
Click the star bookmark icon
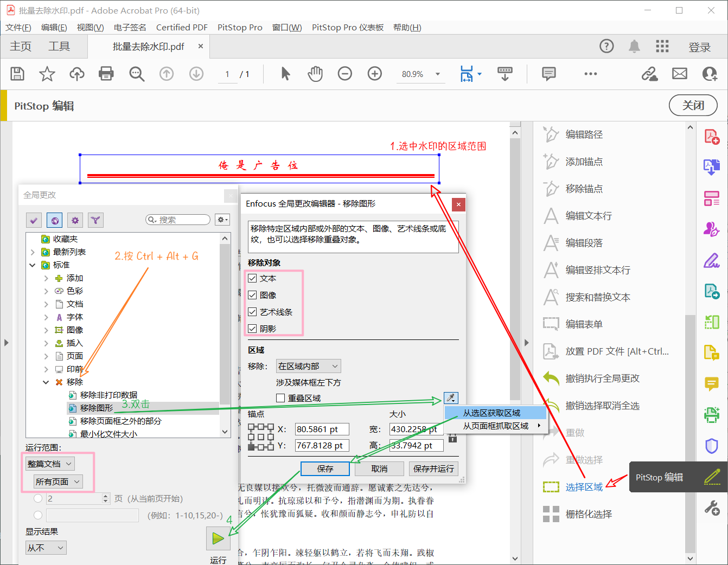(x=47, y=74)
